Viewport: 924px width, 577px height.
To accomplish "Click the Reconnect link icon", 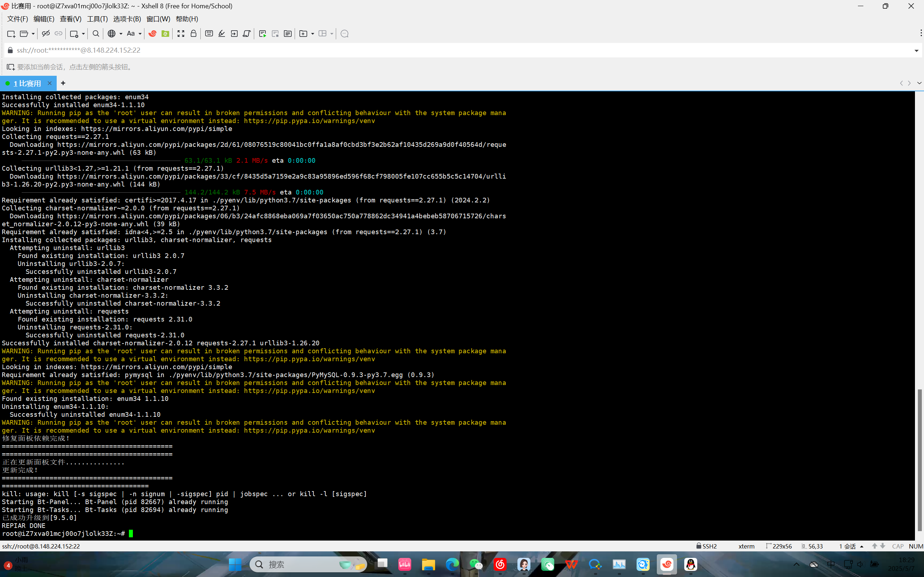I will (58, 34).
